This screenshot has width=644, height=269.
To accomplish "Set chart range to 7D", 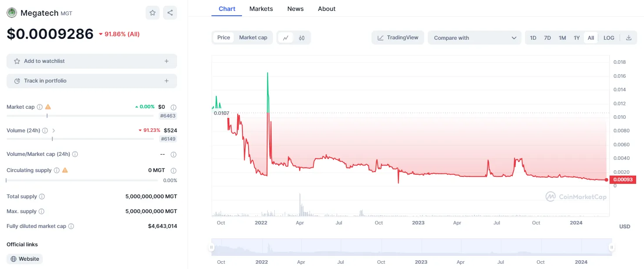I will (x=548, y=38).
